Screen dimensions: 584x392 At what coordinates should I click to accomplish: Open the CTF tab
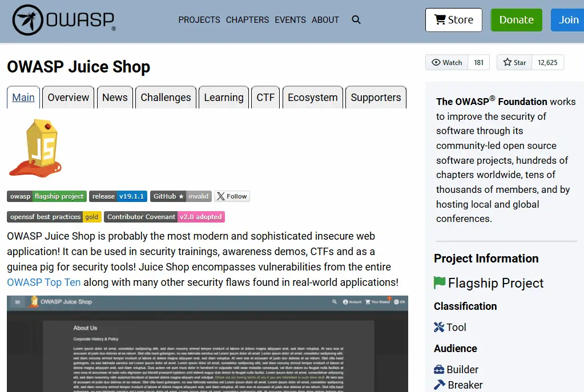pos(265,98)
